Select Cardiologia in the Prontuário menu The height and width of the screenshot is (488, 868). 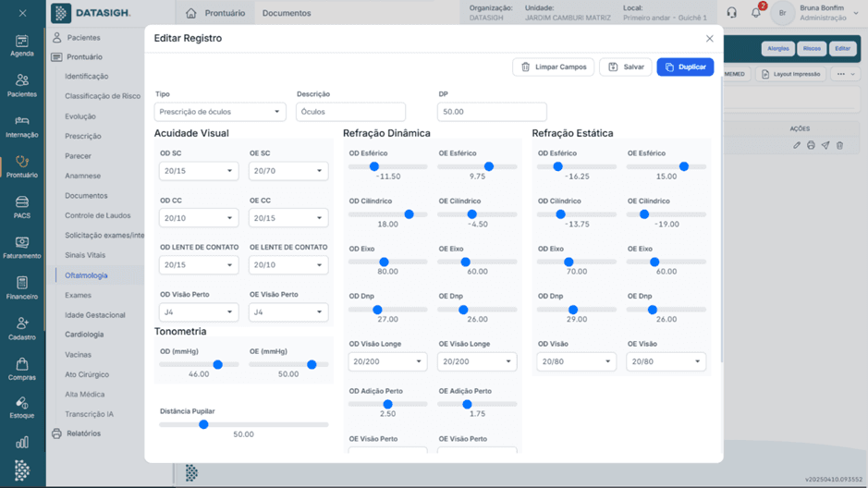point(84,335)
